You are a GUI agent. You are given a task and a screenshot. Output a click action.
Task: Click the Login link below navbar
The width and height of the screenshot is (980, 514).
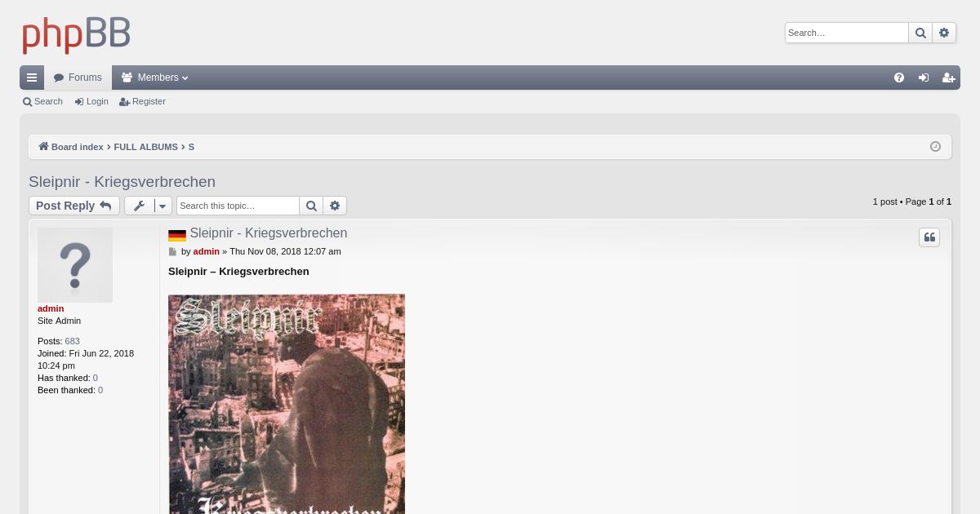coord(91,102)
